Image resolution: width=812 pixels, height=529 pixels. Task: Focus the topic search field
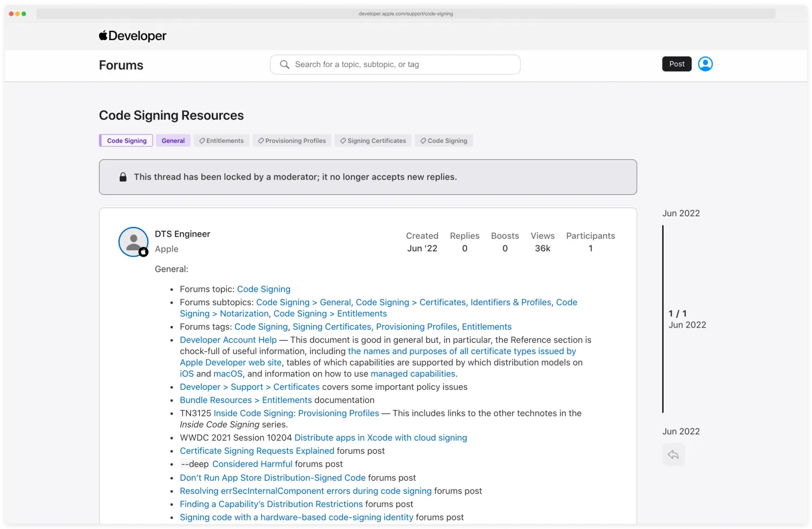[395, 64]
